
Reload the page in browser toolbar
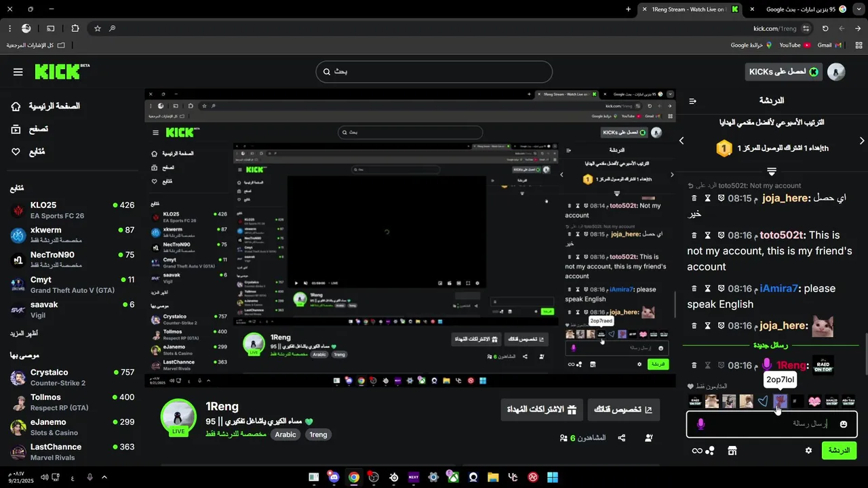(825, 28)
